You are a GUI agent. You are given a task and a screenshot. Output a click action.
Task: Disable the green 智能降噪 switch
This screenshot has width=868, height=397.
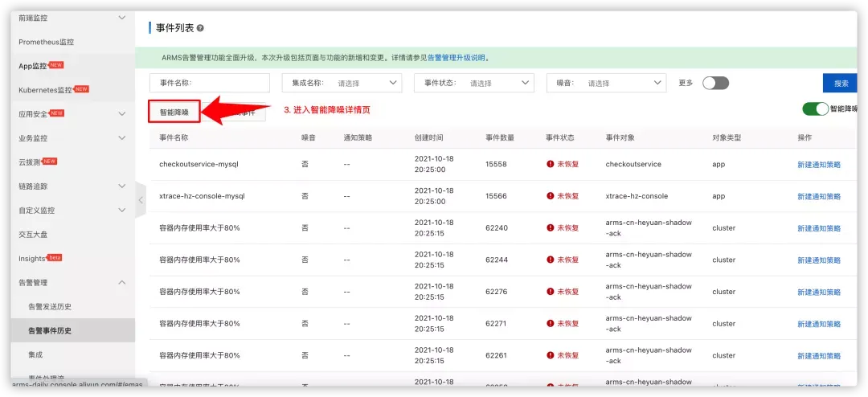[x=816, y=109]
